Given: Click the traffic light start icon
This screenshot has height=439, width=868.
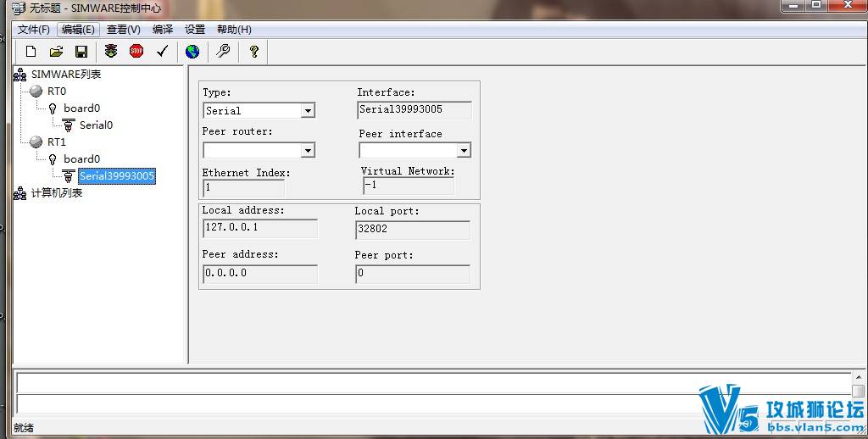Looking at the screenshot, I should pyautogui.click(x=111, y=51).
